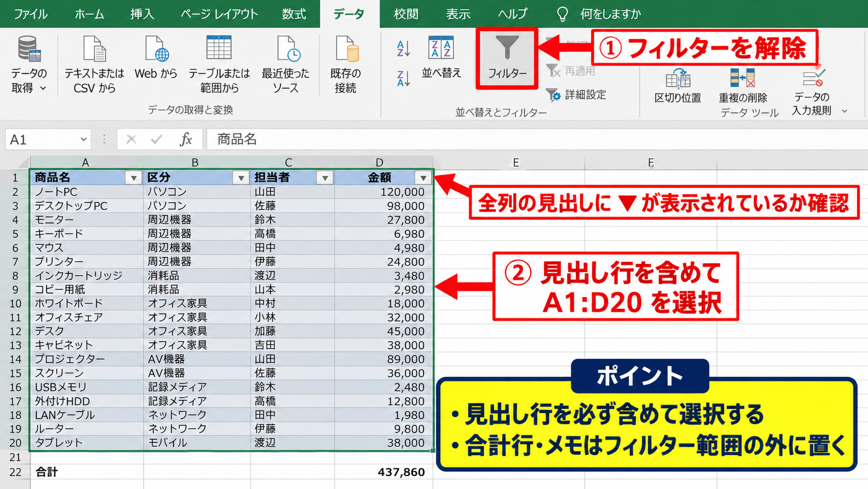Click 重複の削除 (Remove Duplicates)
This screenshot has height=489, width=868.
coord(742,86)
